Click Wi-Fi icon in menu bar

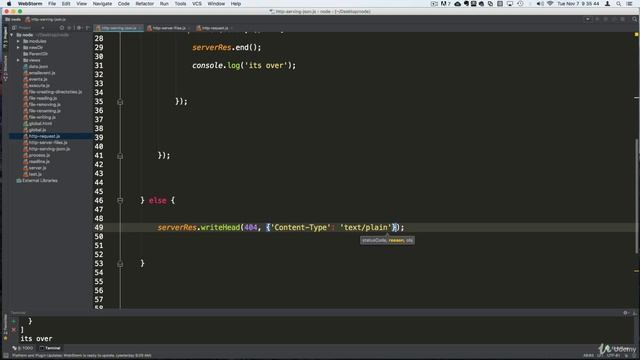pos(550,4)
